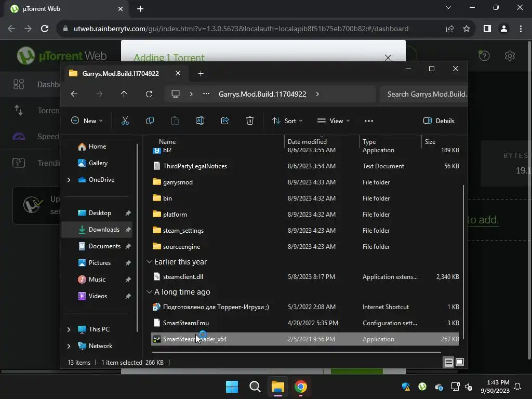The image size is (532, 399).
Task: Open Videos in navigation pane
Action: (97, 296)
